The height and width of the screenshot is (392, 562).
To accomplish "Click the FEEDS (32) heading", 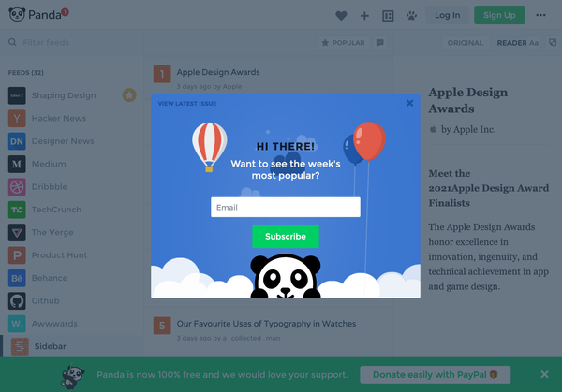I will pyautogui.click(x=26, y=73).
